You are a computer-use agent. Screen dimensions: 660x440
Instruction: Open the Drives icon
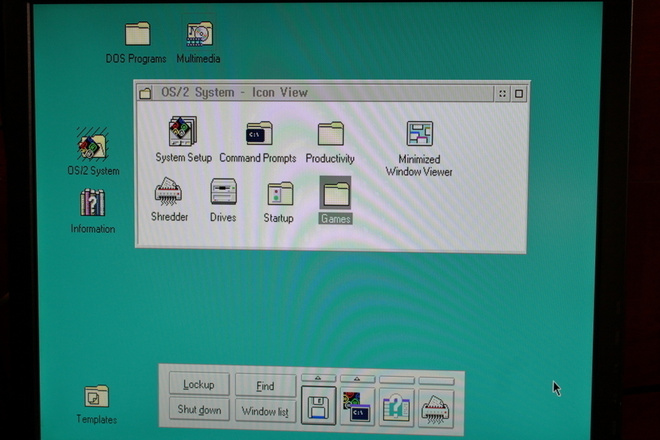pos(224,192)
